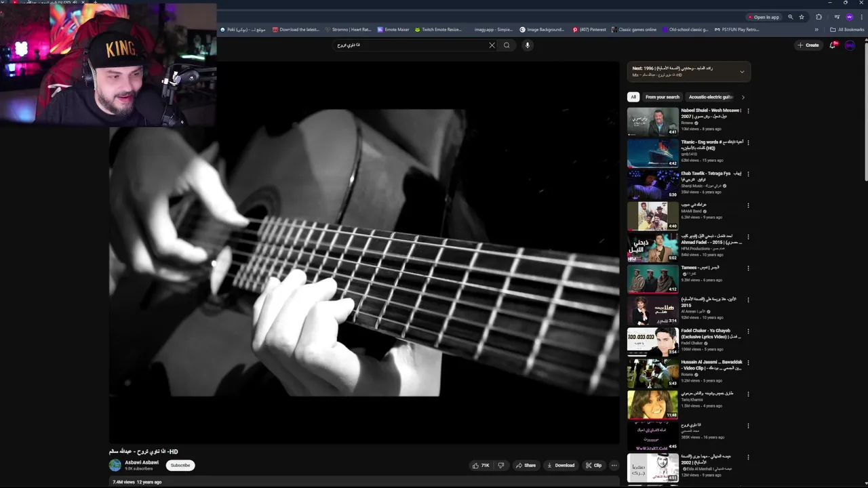Open the Old-school classic games bookmark
This screenshot has width=868, height=488.
coord(685,30)
